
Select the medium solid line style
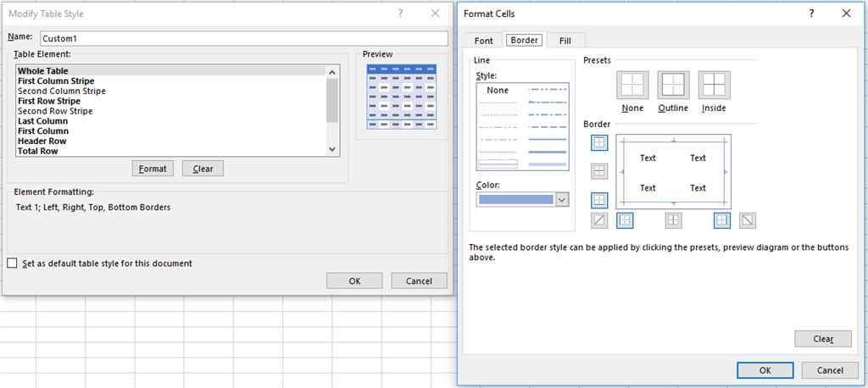pyautogui.click(x=548, y=140)
